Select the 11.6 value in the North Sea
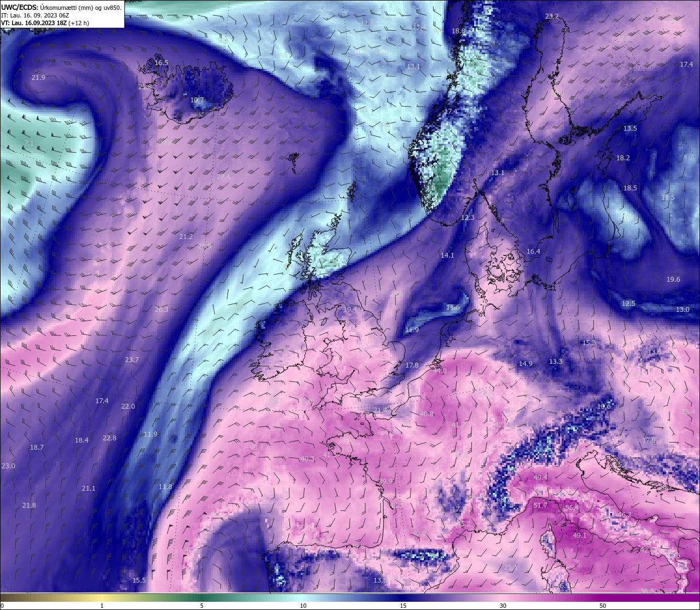 click(453, 307)
